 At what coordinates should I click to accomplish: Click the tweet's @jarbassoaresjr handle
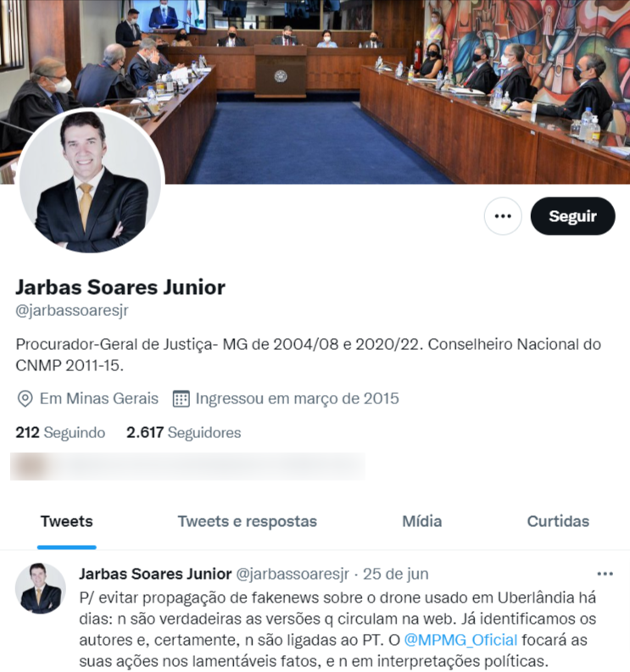(293, 574)
